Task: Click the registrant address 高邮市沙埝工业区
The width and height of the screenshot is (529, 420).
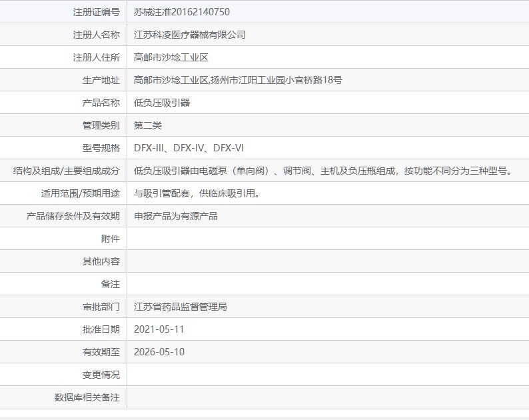Action: tap(171, 57)
